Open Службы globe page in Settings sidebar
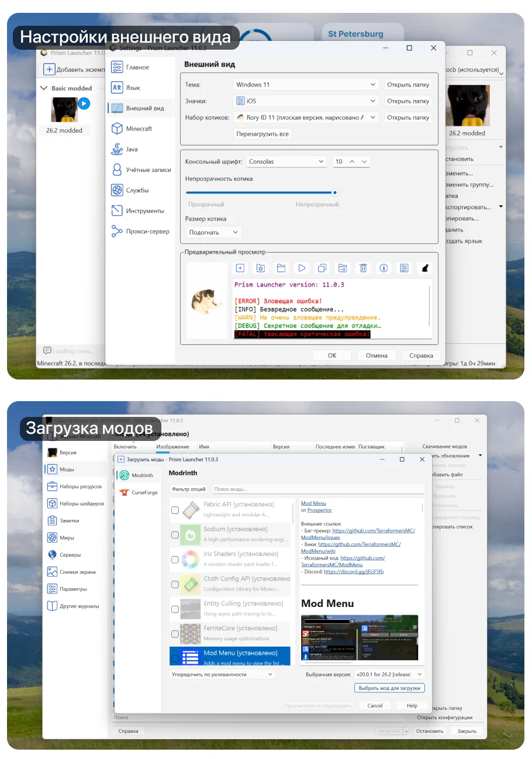The height and width of the screenshot is (759, 532). tap(141, 190)
